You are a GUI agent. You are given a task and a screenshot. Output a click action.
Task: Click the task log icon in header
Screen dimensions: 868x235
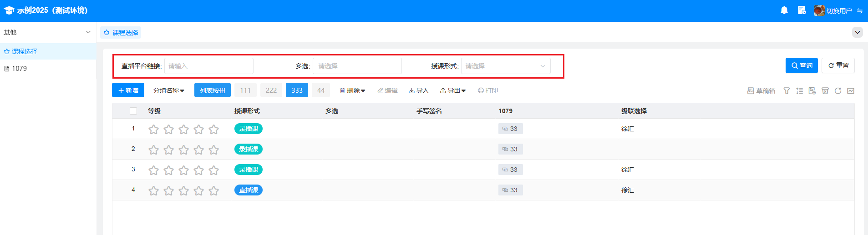[802, 10]
